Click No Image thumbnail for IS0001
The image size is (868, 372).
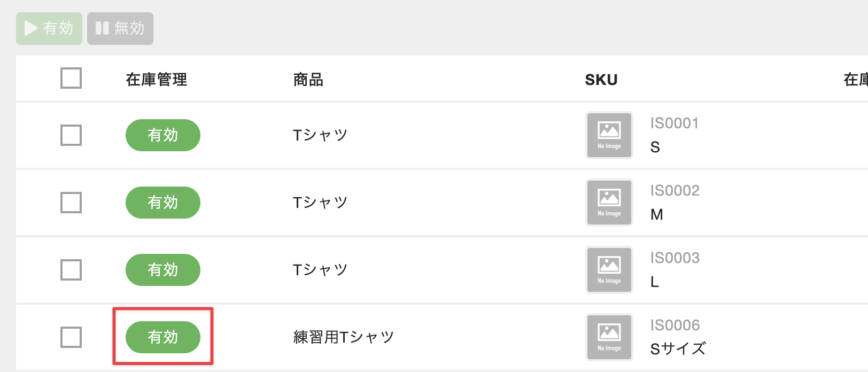coord(609,135)
